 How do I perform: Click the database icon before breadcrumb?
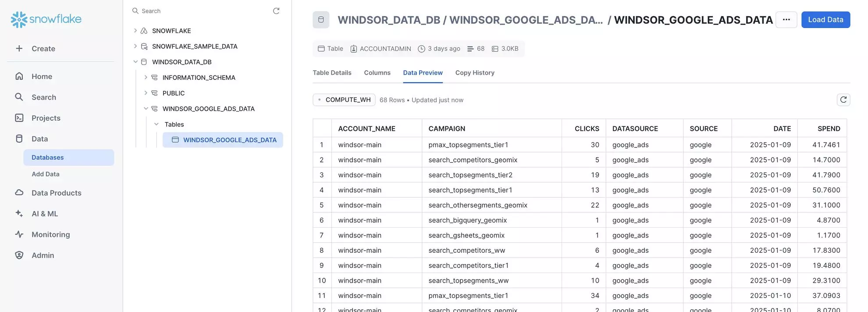tap(321, 20)
